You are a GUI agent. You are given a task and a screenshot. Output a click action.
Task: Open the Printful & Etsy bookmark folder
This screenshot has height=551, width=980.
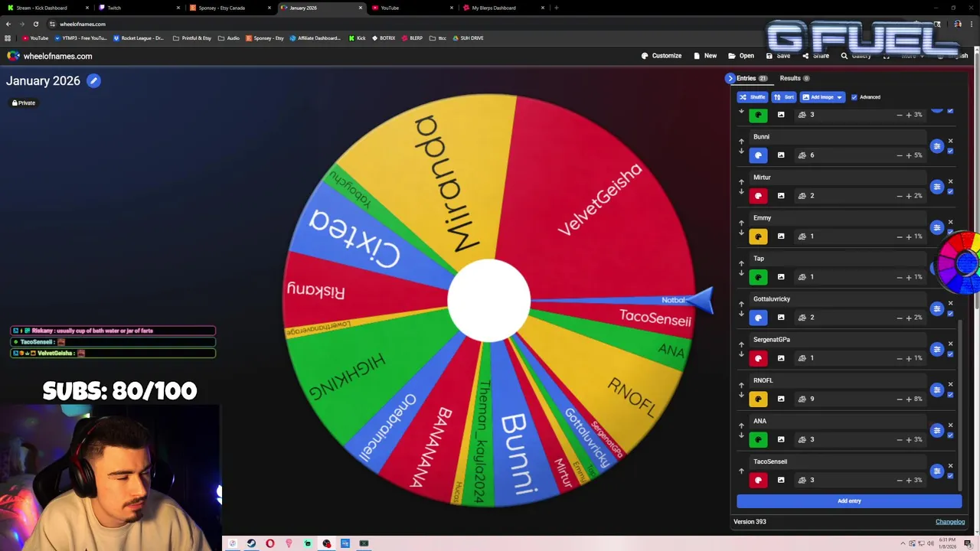192,37
